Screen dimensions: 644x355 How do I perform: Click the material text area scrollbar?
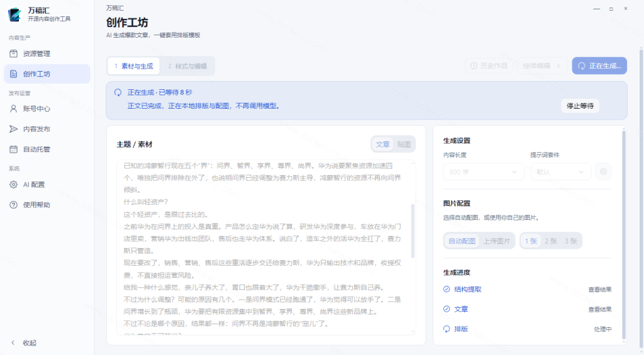click(x=413, y=231)
